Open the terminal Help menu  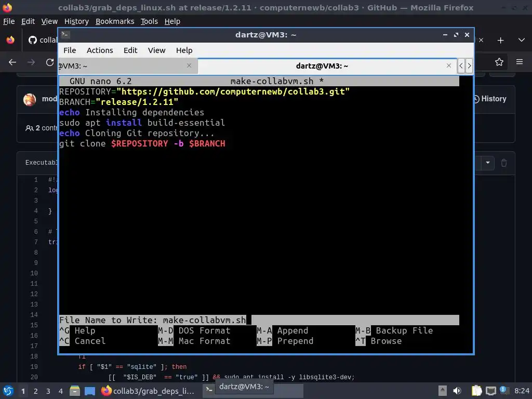point(184,50)
